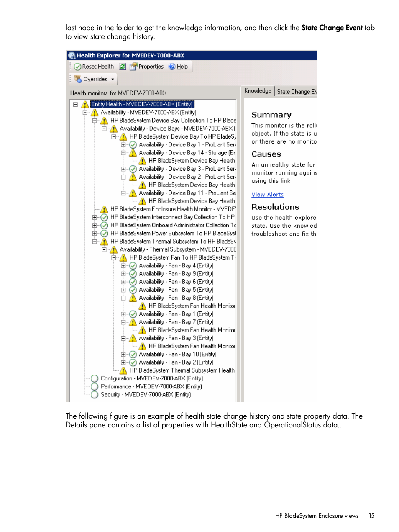The height and width of the screenshot is (532, 399).
Task: Click the refresh icon in toolbar
Action: pos(123,67)
